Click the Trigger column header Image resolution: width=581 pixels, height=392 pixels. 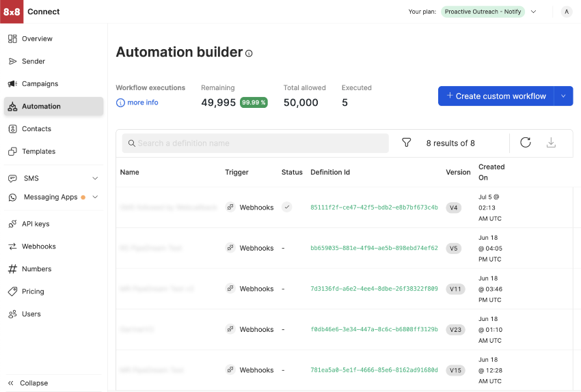(237, 172)
